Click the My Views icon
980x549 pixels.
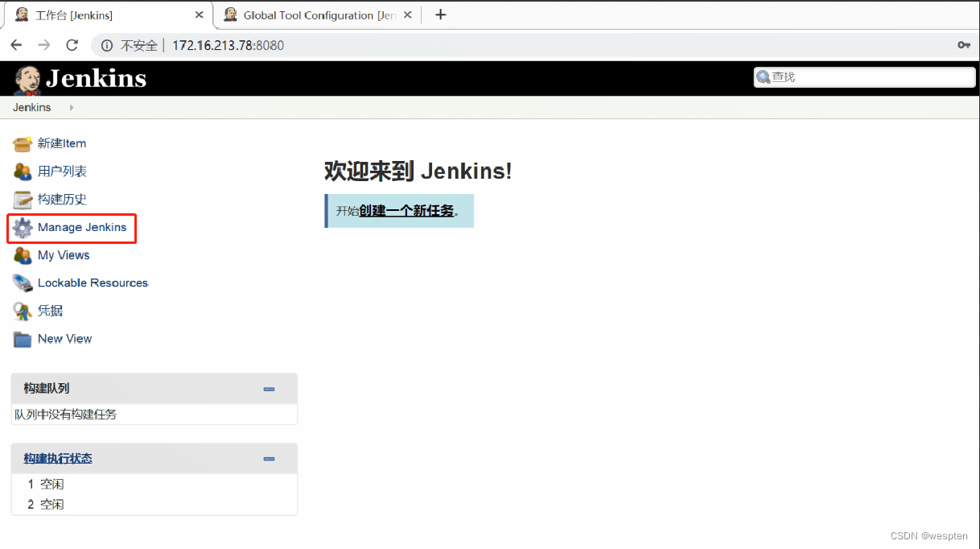pyautogui.click(x=23, y=255)
